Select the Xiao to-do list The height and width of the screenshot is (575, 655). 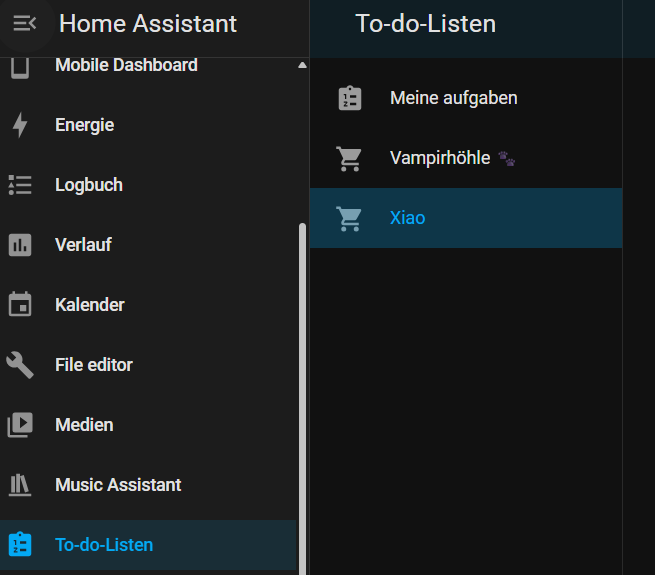pos(466,218)
